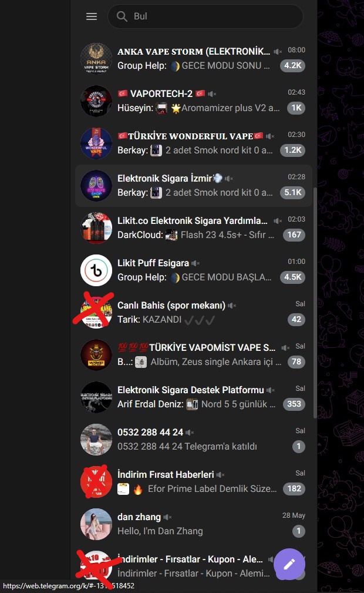Click the chat list vertical scrollbar
This screenshot has height=593, width=364.
tap(315, 303)
